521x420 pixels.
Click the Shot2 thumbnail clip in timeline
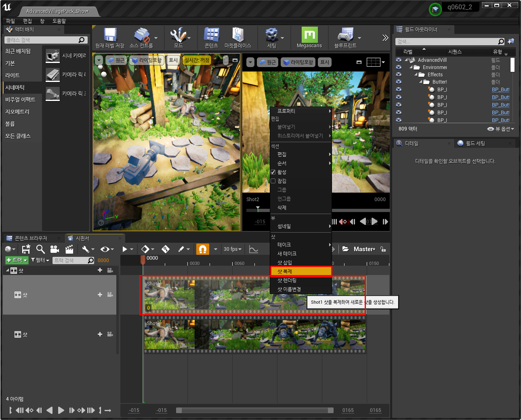point(255,334)
